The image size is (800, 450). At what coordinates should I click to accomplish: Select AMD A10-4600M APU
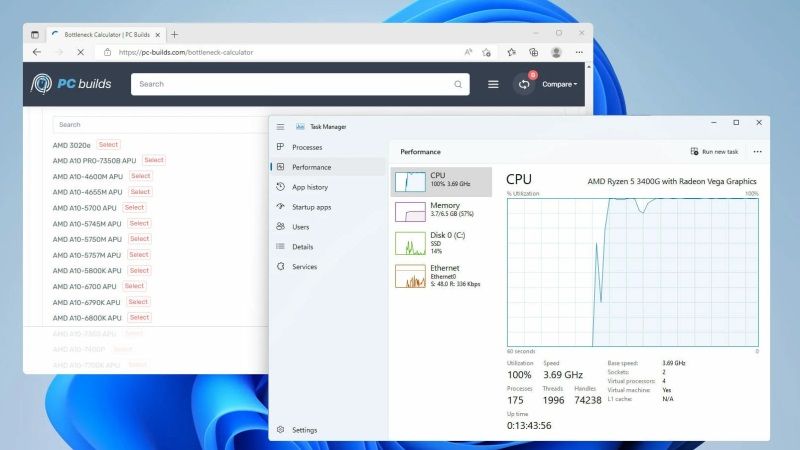pyautogui.click(x=140, y=176)
